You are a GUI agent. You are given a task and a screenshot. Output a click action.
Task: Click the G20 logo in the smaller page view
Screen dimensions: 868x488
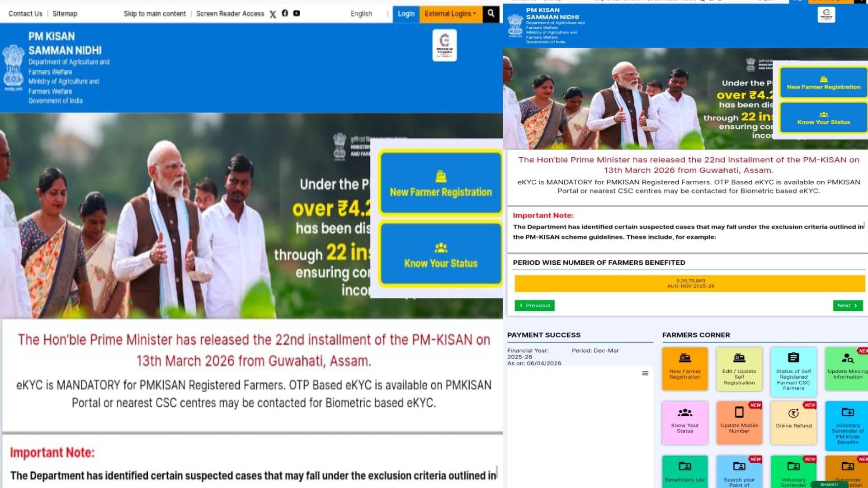tap(826, 14)
